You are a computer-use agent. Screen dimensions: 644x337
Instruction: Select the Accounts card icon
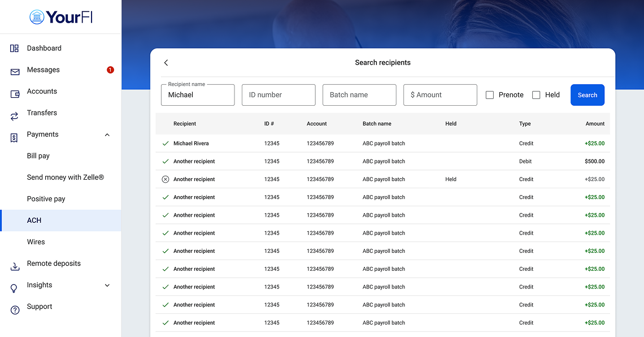(x=14, y=91)
